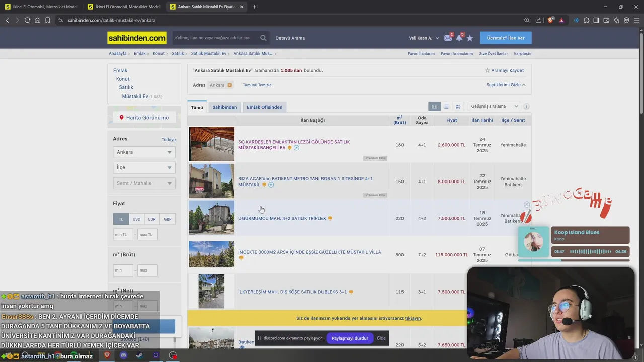Open Karşılaştır link
Screen dimensions: 644x362
(523, 54)
